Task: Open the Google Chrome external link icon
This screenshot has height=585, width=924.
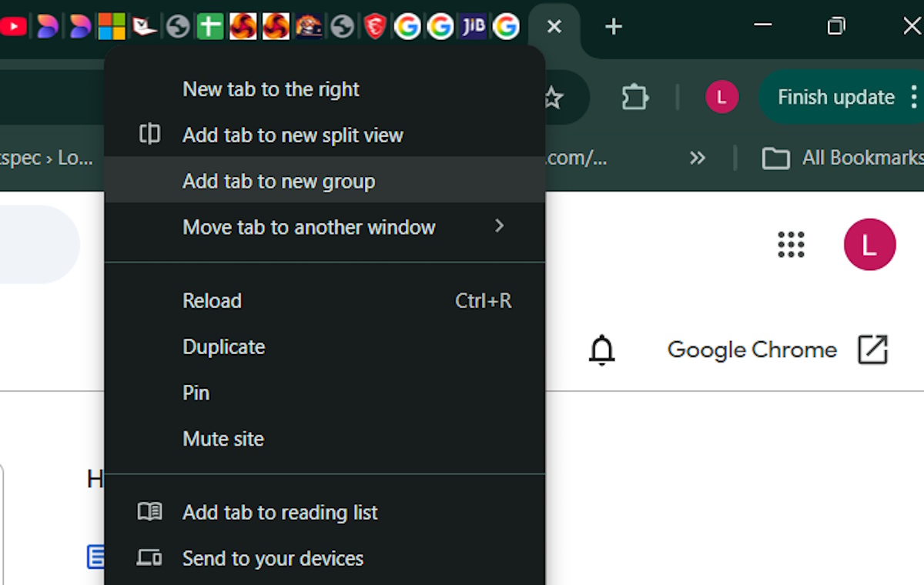Action: (x=873, y=349)
